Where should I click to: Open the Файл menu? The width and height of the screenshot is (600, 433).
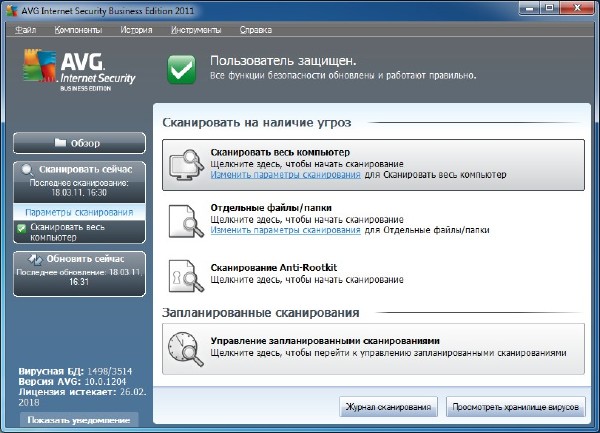coord(29,30)
